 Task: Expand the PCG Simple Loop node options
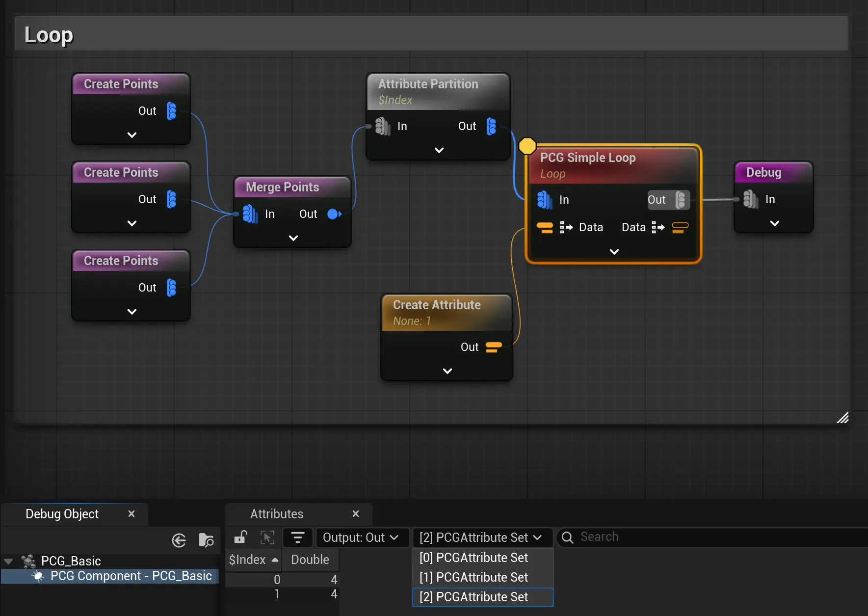click(x=614, y=252)
